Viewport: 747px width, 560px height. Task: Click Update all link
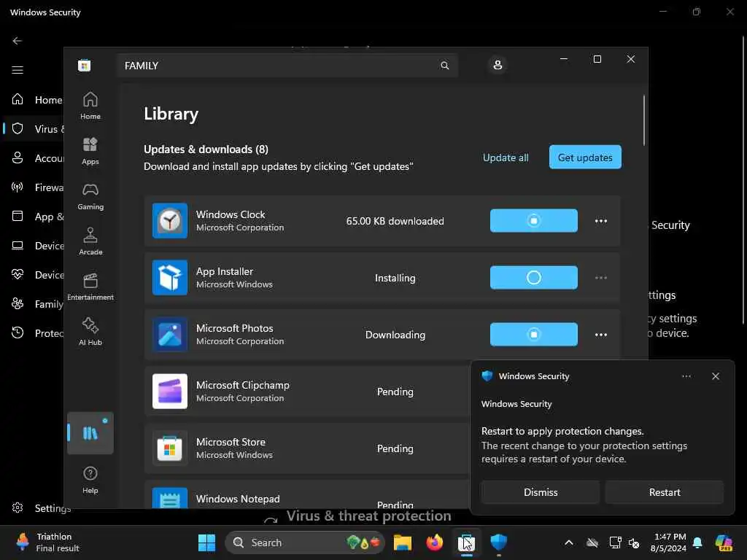[506, 157]
